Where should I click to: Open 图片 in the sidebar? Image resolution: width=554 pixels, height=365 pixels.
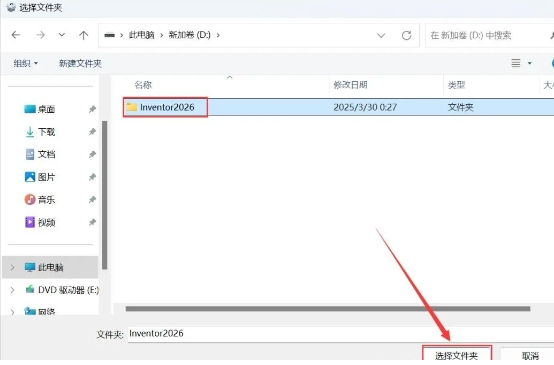coord(40,177)
